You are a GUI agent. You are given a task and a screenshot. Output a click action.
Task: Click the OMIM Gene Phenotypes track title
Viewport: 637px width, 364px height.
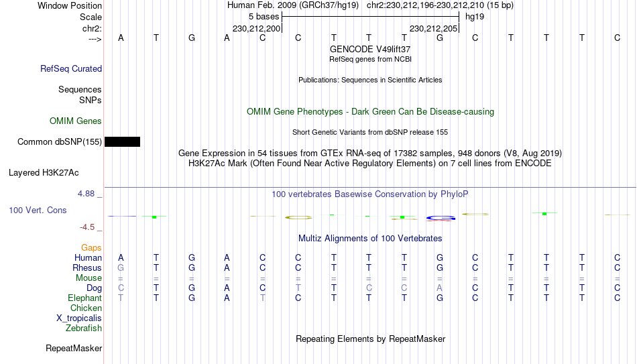pyautogui.click(x=370, y=112)
